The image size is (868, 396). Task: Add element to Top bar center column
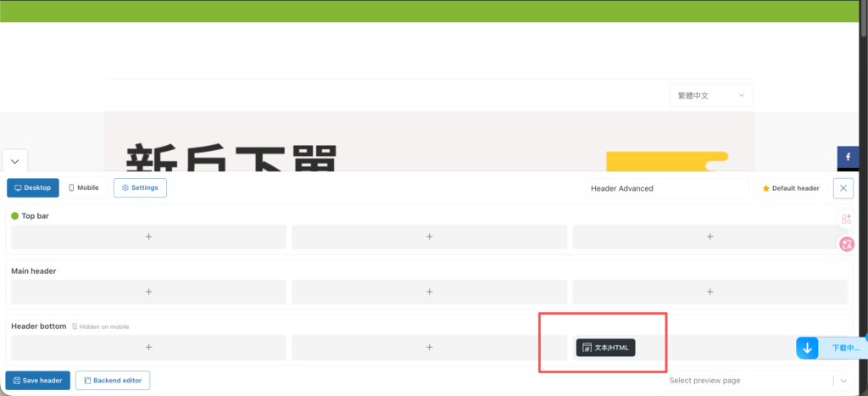coord(429,237)
